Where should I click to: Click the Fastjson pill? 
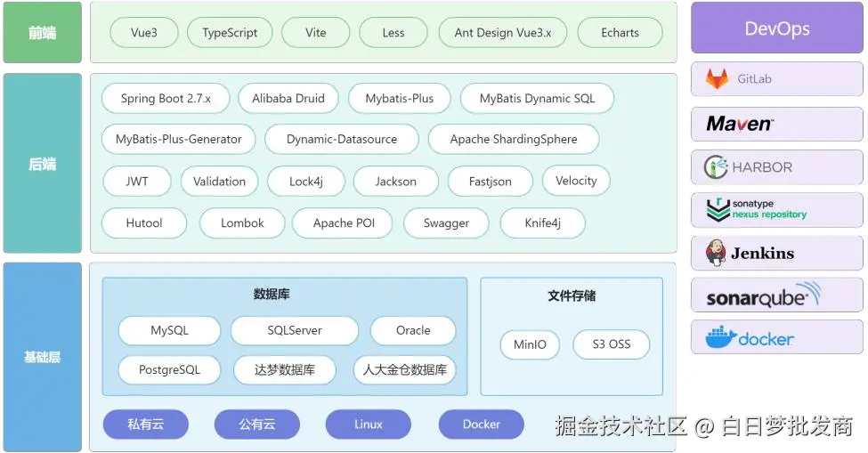[490, 182]
